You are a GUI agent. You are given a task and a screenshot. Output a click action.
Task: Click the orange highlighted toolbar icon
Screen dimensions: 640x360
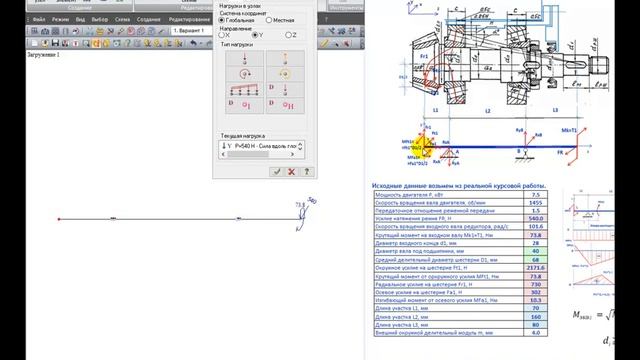(97, 43)
